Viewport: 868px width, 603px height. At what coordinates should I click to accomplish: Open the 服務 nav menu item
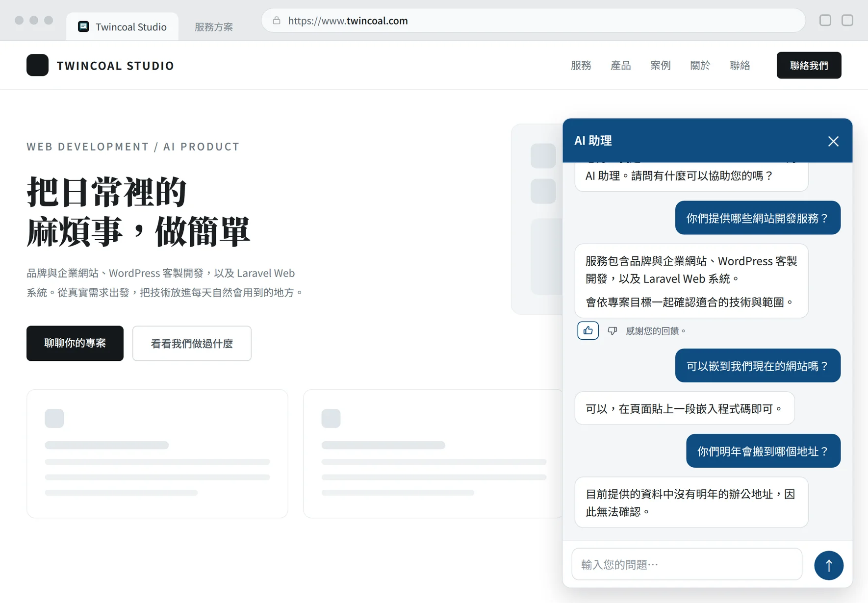[x=581, y=65]
